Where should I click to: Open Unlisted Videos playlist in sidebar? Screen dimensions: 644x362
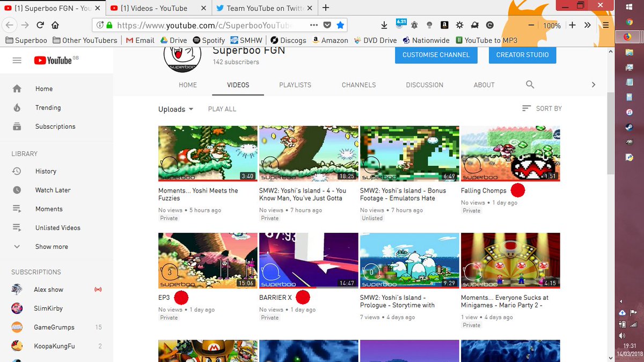coord(56,227)
